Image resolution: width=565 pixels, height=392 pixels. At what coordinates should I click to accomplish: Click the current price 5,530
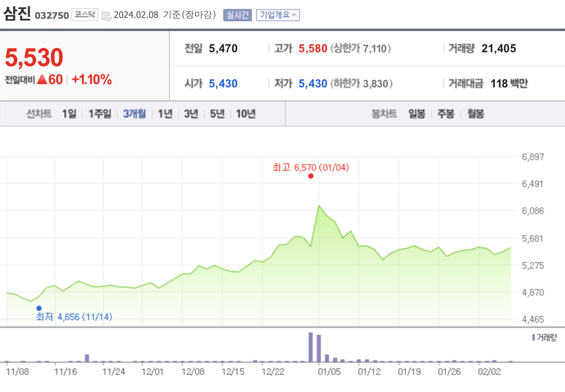(34, 57)
